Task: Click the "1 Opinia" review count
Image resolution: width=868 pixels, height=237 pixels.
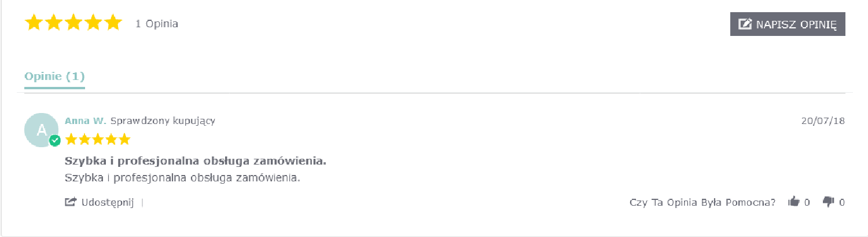Action: click(x=157, y=24)
